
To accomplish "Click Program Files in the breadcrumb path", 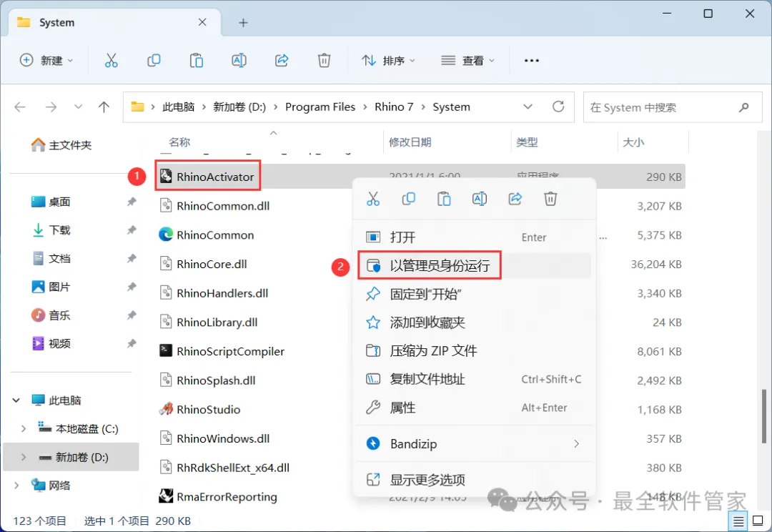I will pyautogui.click(x=320, y=107).
